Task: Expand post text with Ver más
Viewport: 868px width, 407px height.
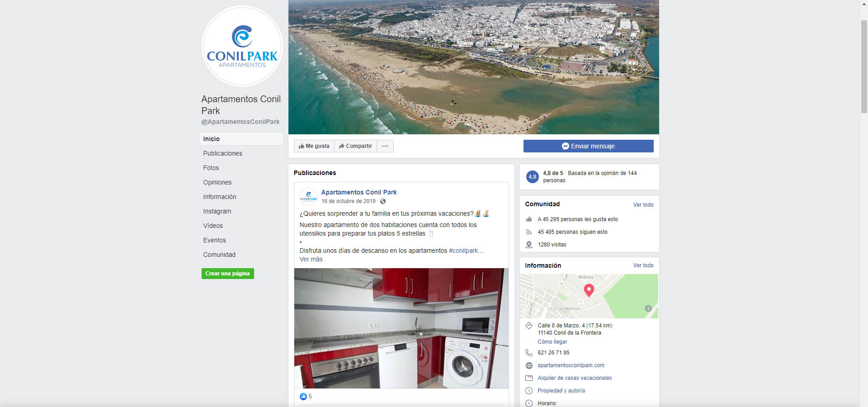Action: click(x=311, y=260)
